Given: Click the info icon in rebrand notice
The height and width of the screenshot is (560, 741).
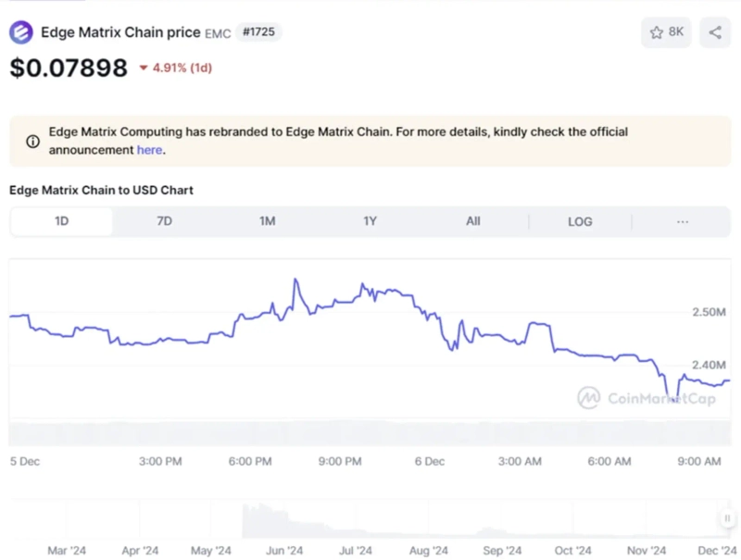Looking at the screenshot, I should tap(32, 142).
